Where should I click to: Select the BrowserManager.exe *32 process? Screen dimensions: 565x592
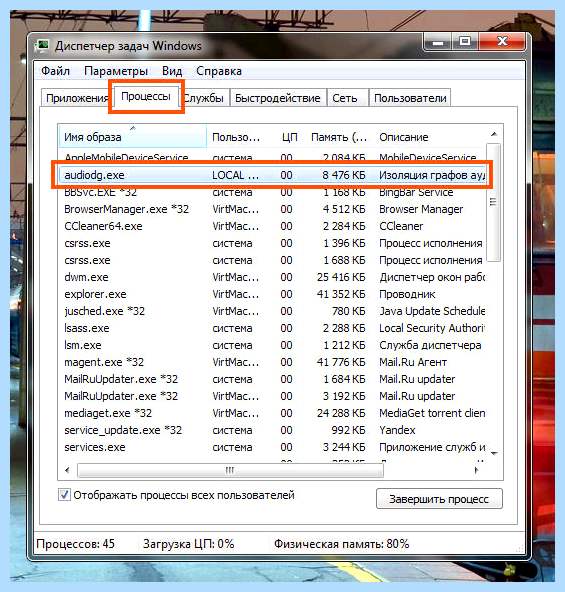272,209
